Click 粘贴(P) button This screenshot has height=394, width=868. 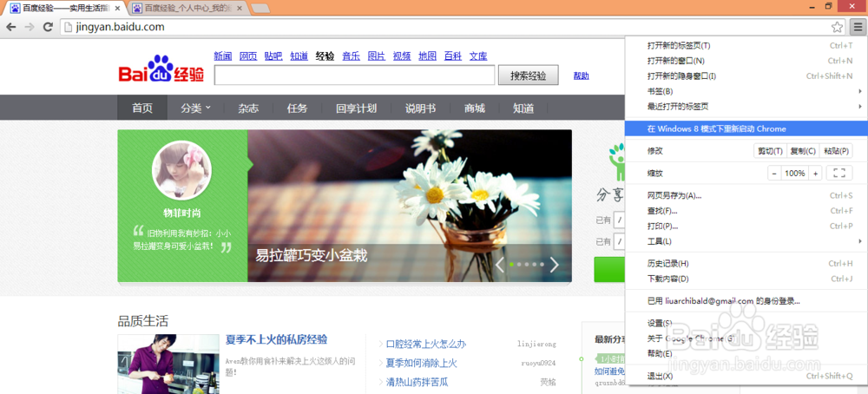point(836,151)
